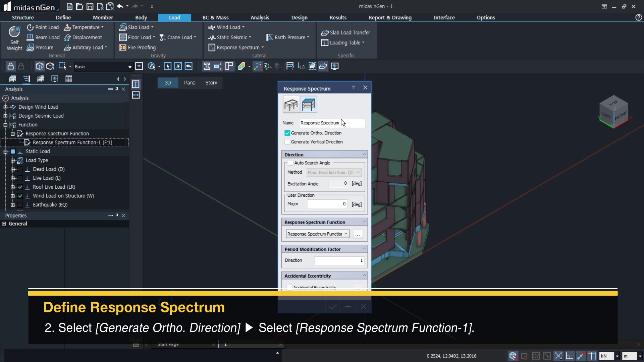Select the second building model icon in dialog
The width and height of the screenshot is (644, 362).
point(309,105)
